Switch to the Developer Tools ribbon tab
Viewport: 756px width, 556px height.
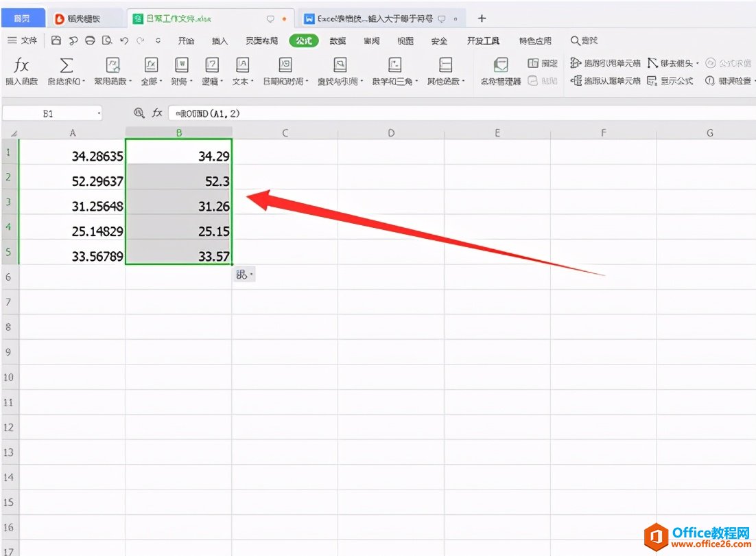(483, 40)
